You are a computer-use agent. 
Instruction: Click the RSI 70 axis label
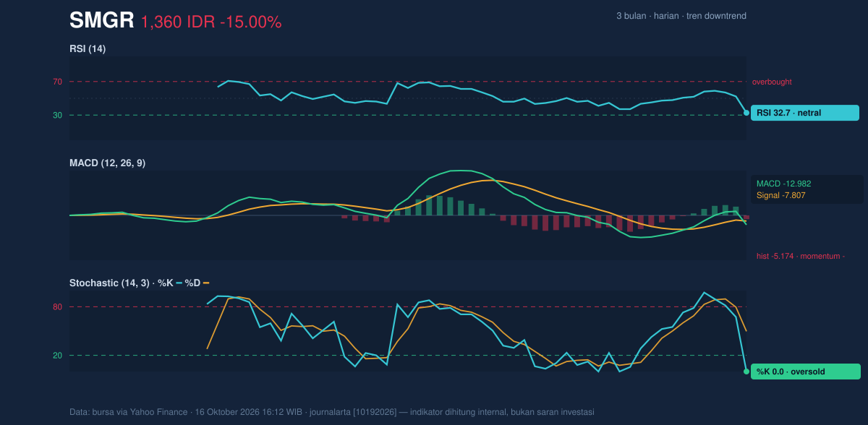57,82
